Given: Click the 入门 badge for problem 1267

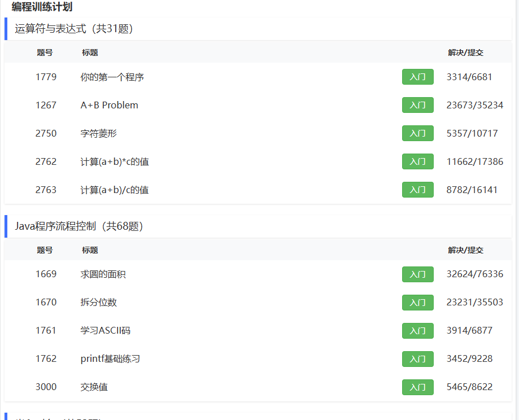Looking at the screenshot, I should [x=418, y=105].
